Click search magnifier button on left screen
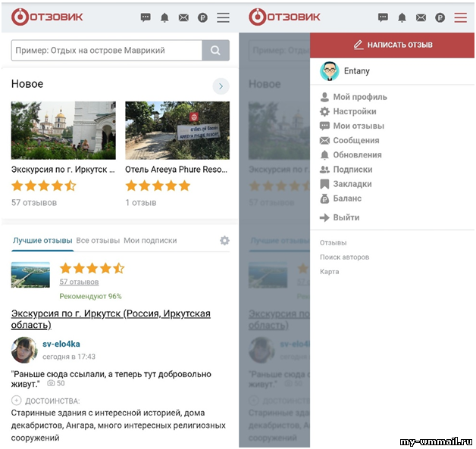Image resolution: width=476 pixels, height=449 pixels. 216,50
